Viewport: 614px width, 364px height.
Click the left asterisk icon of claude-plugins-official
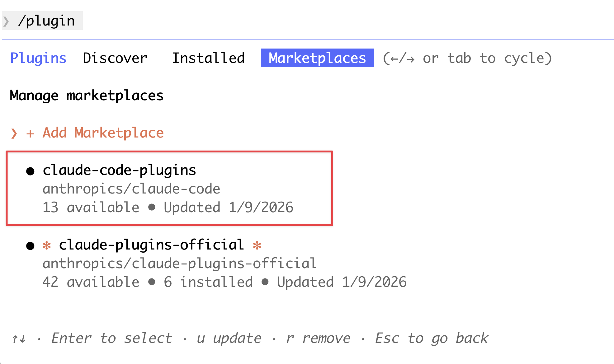pos(47,245)
